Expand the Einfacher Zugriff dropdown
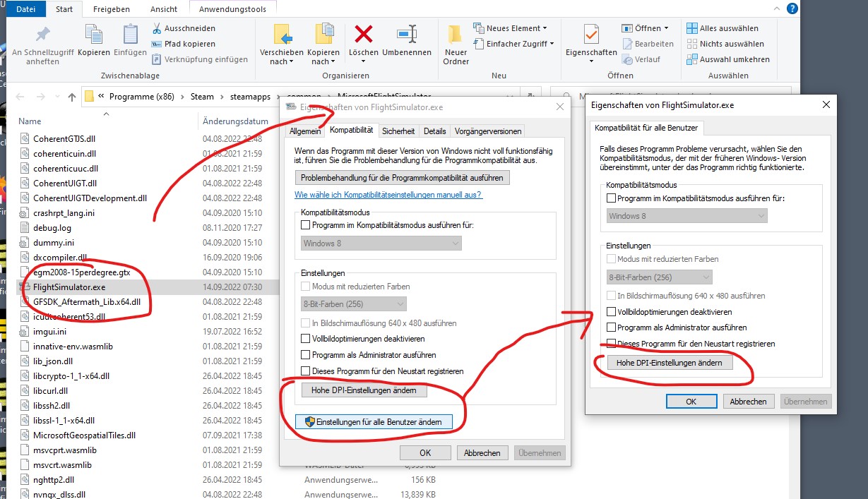 pyautogui.click(x=520, y=44)
